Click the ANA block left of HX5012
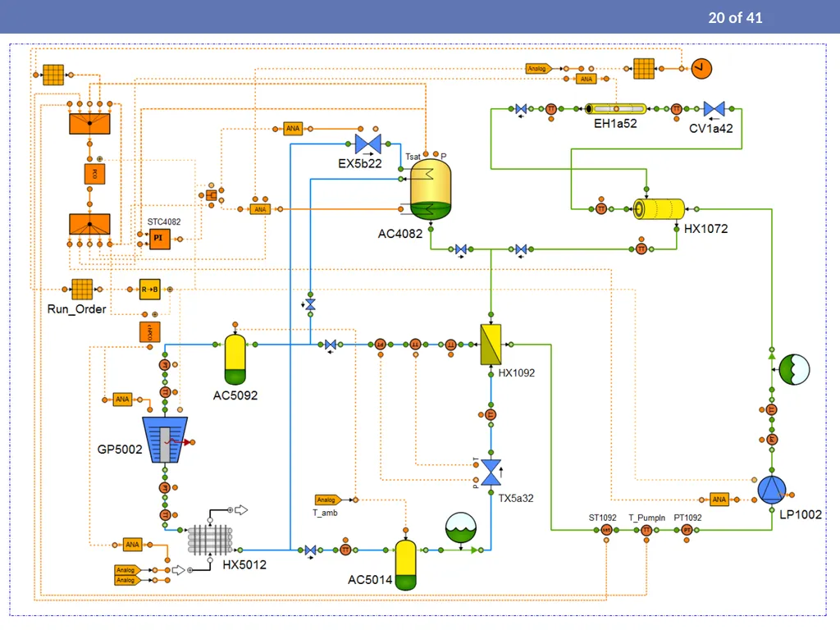The height and width of the screenshot is (630, 840). coord(132,545)
